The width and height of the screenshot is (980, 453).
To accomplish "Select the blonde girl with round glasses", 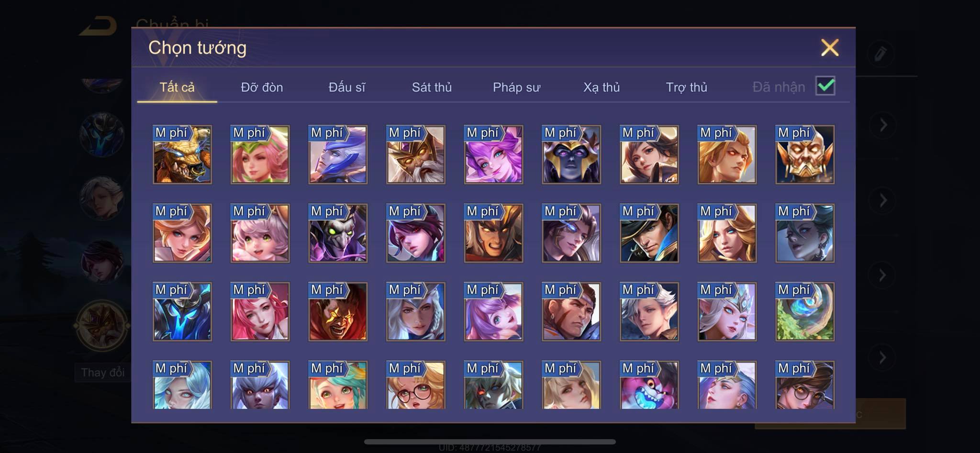I will coord(415,385).
